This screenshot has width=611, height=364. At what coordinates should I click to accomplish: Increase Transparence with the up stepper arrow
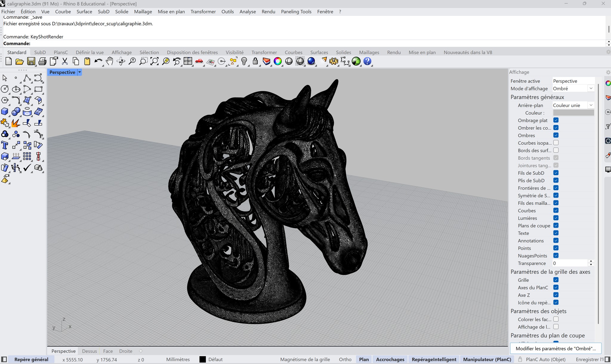591,261
